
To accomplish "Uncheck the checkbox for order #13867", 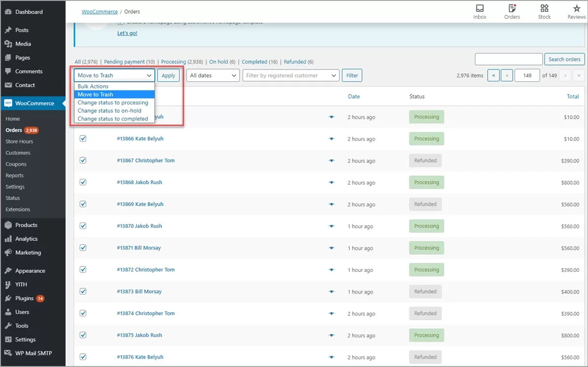I will click(83, 160).
